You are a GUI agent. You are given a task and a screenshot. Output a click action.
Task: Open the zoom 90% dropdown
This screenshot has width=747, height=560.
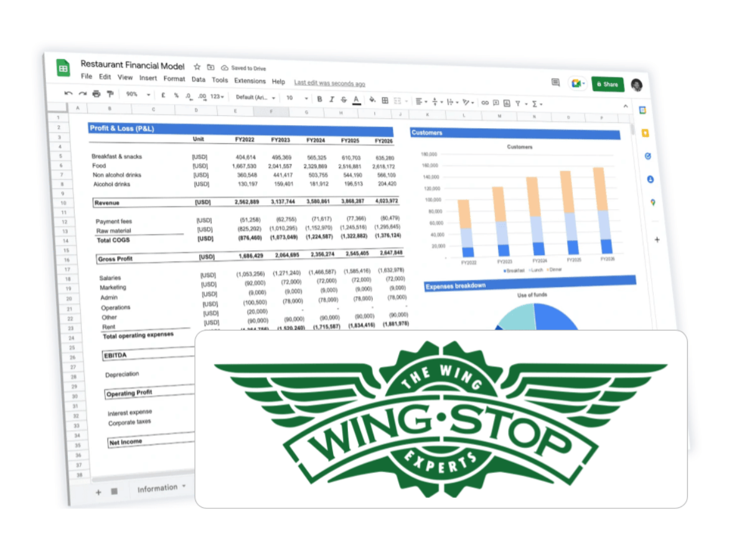[x=138, y=95]
